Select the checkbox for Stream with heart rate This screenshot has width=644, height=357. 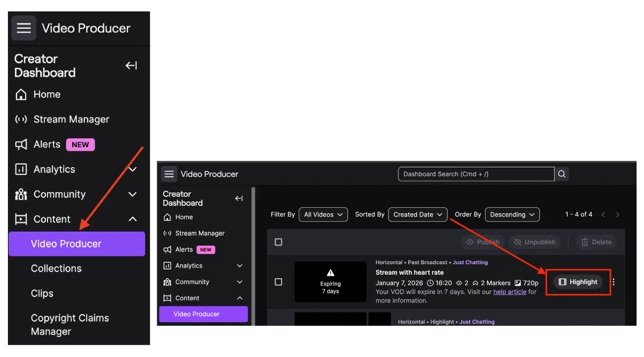tap(278, 282)
